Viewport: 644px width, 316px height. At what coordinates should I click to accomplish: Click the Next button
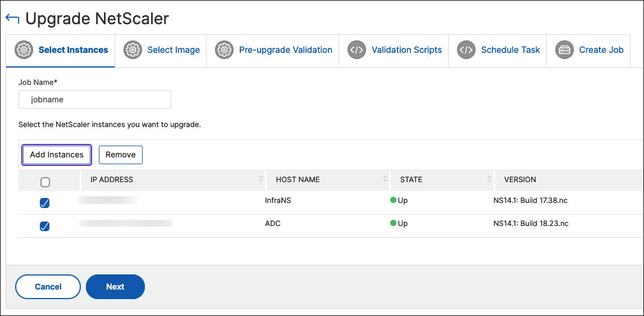pos(115,287)
